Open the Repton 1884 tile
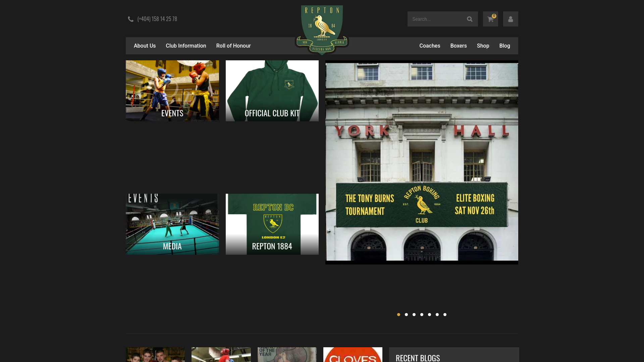 (x=272, y=224)
